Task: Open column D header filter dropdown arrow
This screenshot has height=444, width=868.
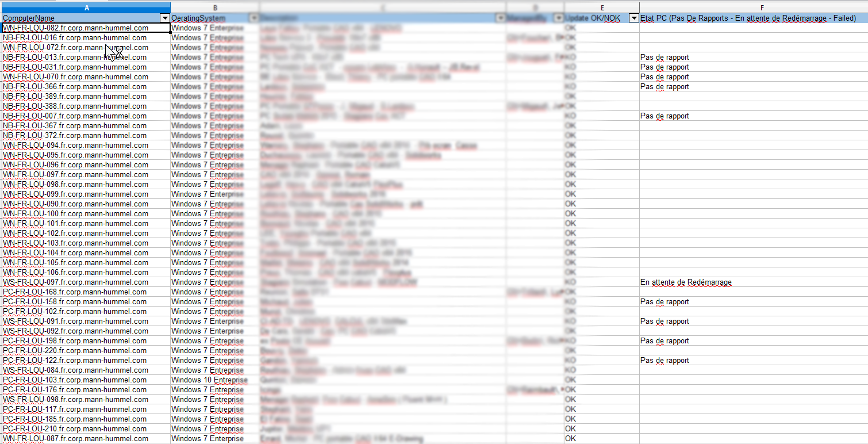Action: click(558, 18)
